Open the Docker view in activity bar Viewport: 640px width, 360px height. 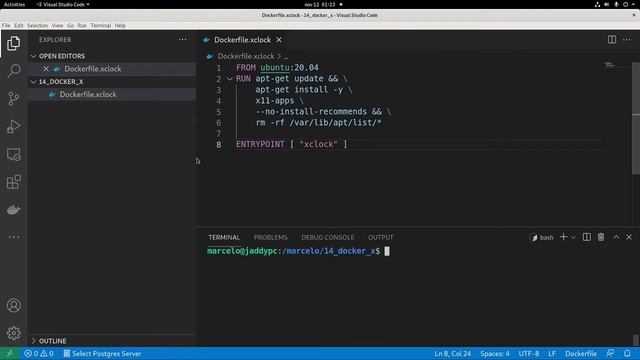[13, 210]
